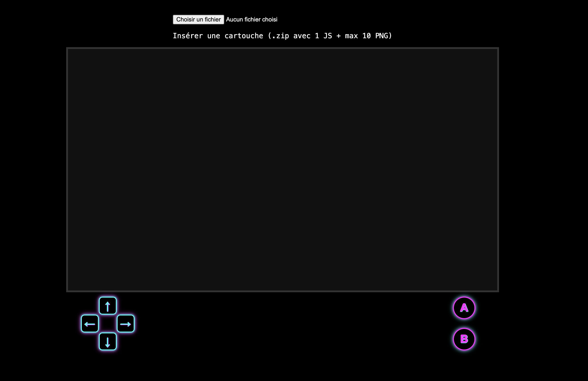Click the 'Choisir un fichier' button
Viewport: 588px width, 381px height.
[198, 19]
